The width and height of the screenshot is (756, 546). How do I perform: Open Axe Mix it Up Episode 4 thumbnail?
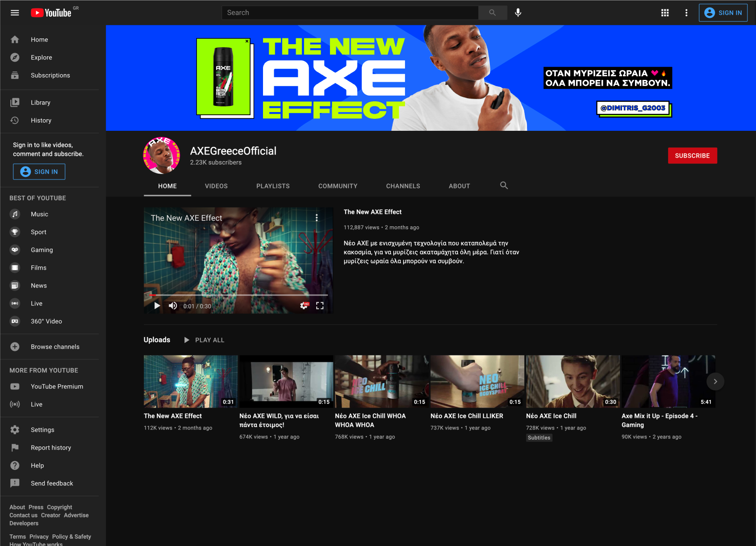[668, 381]
